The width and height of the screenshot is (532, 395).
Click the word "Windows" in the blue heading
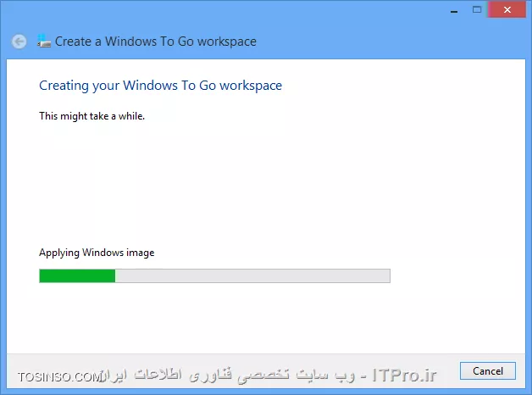(x=150, y=85)
